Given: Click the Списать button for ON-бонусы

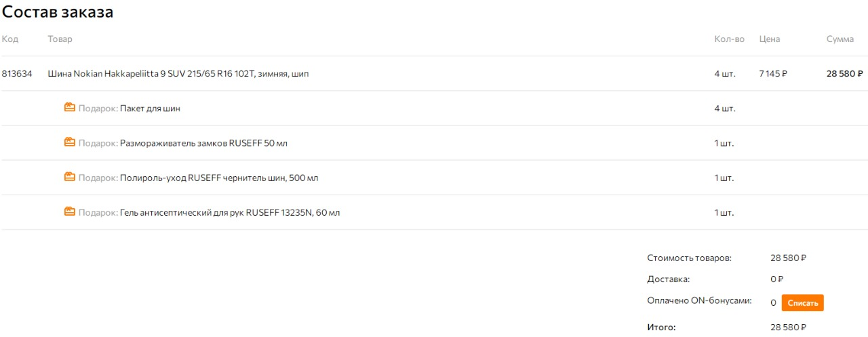Looking at the screenshot, I should [x=802, y=302].
